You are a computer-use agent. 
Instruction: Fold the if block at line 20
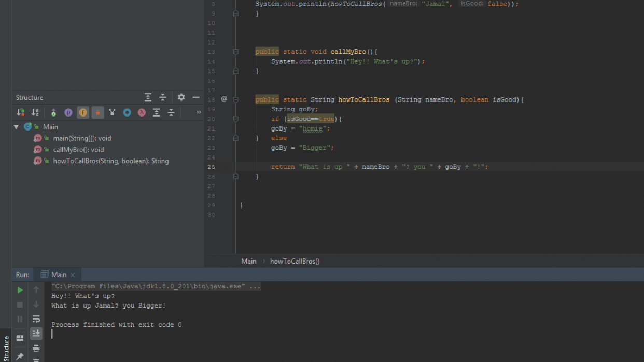(235, 119)
